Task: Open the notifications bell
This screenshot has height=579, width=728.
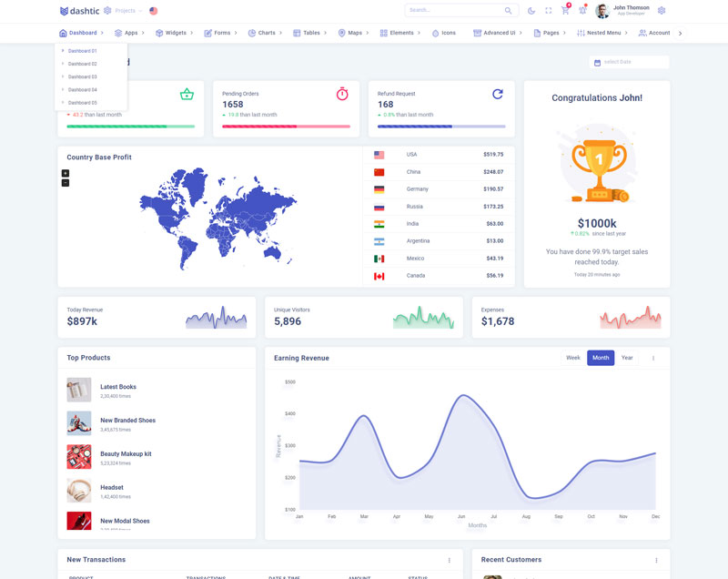Action: pos(582,11)
